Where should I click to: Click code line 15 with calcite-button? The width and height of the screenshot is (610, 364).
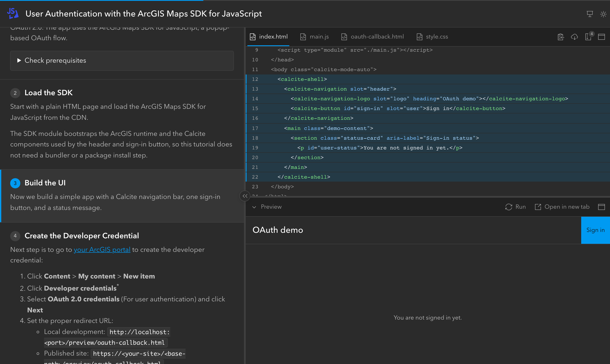tap(428, 108)
